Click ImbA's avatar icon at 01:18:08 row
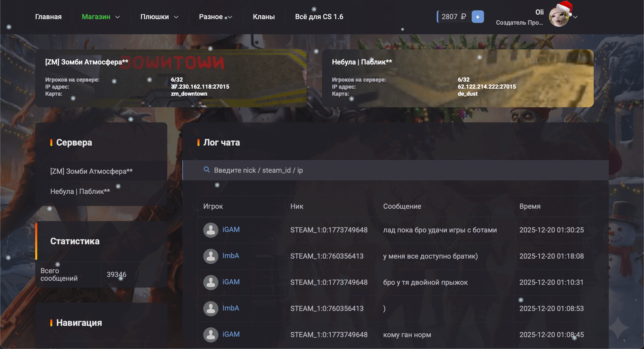 (211, 256)
